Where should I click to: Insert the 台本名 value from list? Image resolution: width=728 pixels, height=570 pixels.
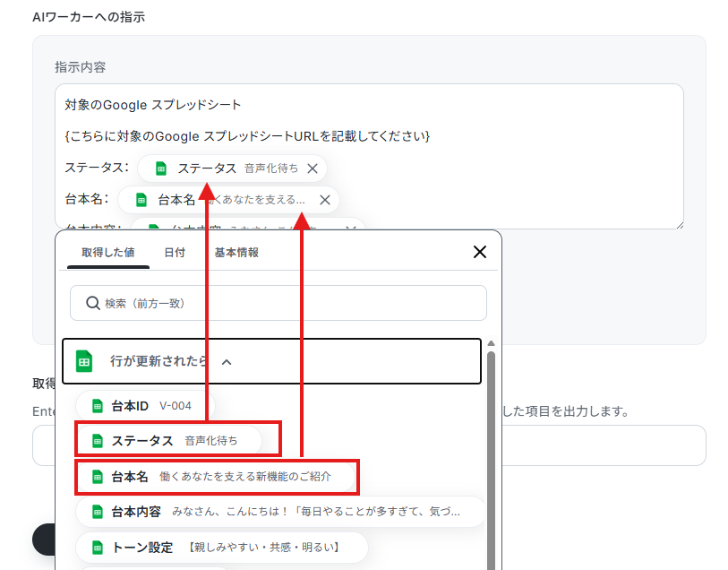pyautogui.click(x=216, y=477)
